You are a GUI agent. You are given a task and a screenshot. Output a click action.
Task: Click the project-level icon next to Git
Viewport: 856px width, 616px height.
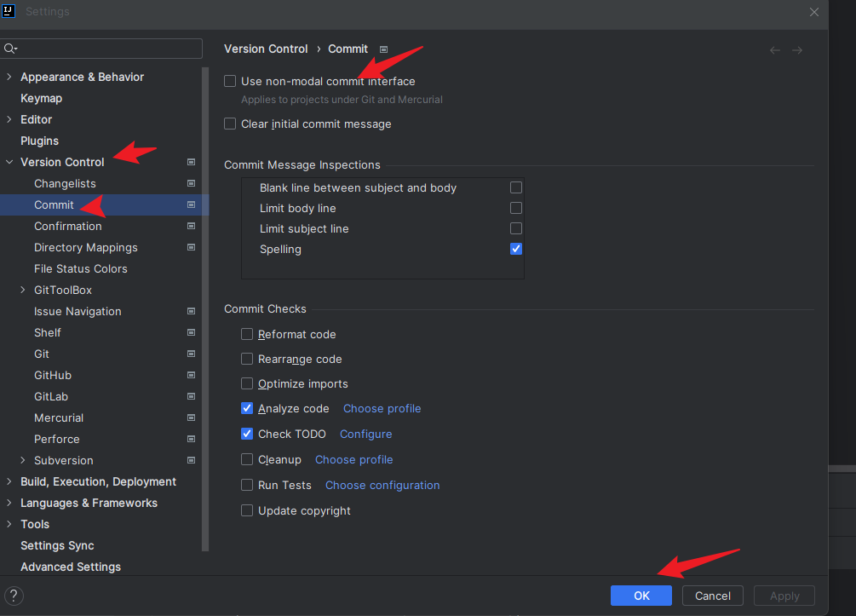191,354
